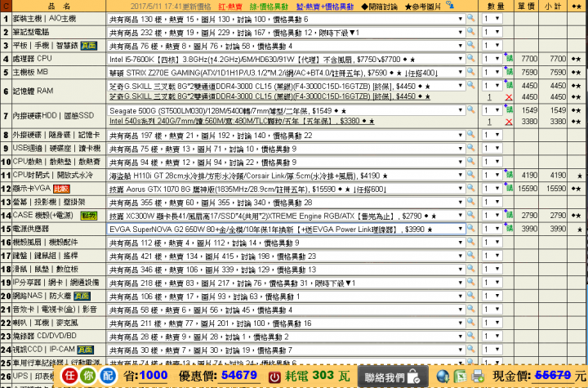Open the 燒錄器 CD/DVD/BD product dropdown
Image resolution: width=588 pixels, height=388 pixels.
(x=286, y=337)
